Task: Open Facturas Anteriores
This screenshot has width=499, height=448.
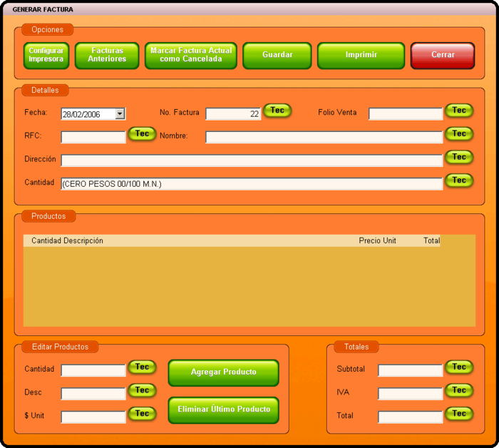Action: tap(107, 56)
